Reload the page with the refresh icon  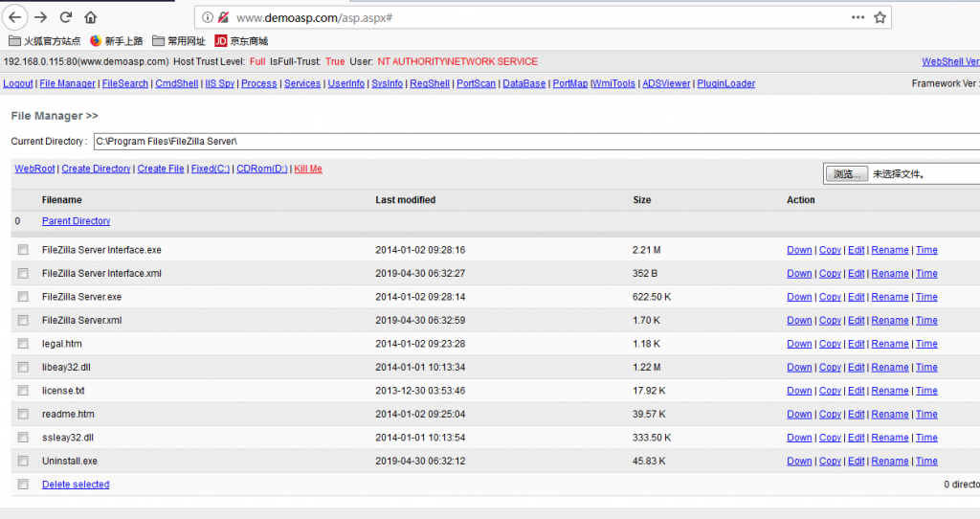(x=66, y=17)
